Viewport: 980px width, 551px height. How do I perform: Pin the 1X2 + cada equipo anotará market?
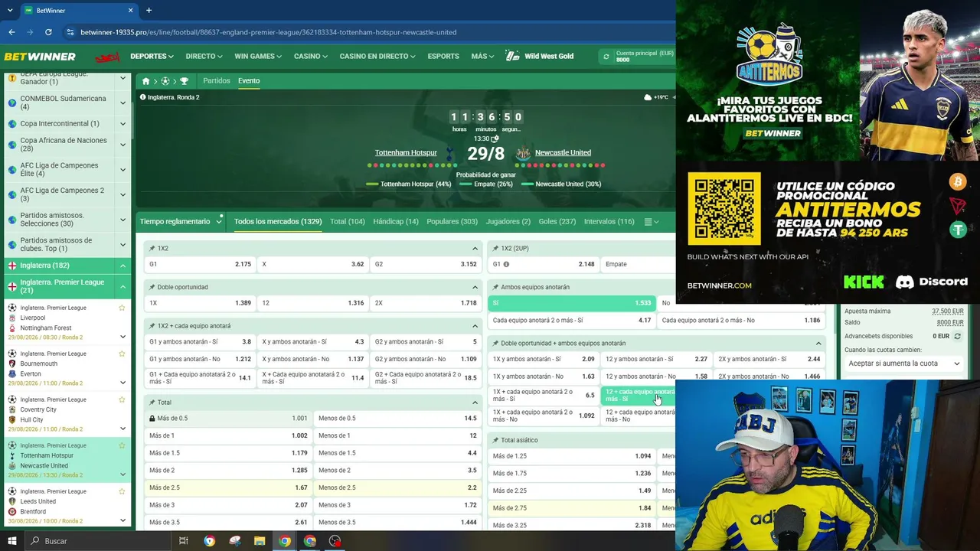pyautogui.click(x=152, y=326)
